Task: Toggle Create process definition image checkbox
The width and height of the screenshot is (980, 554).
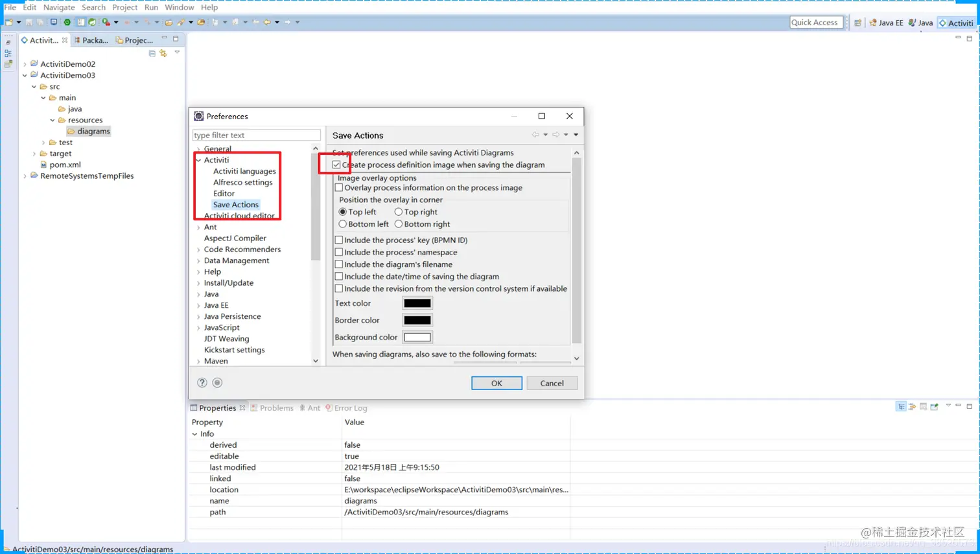Action: coord(336,165)
